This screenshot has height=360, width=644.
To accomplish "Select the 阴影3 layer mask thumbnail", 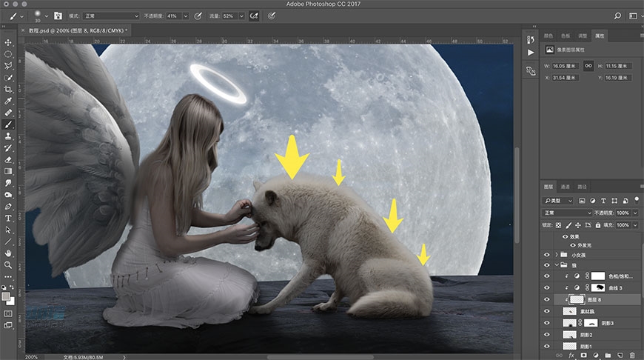I will (x=591, y=323).
